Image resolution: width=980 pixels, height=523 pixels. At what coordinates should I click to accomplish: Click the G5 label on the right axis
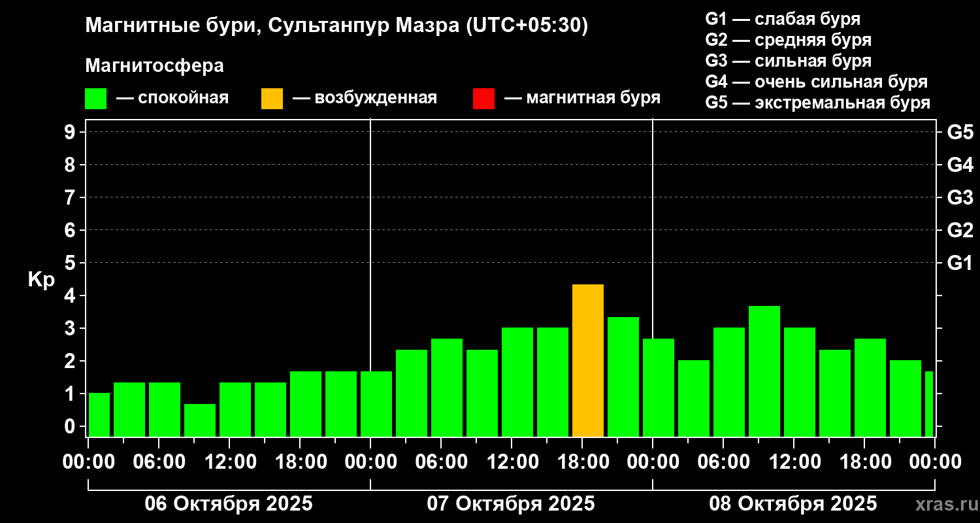click(x=960, y=132)
